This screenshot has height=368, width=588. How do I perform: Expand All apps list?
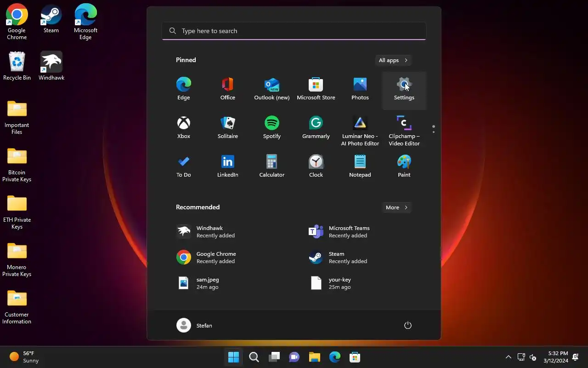pyautogui.click(x=393, y=60)
